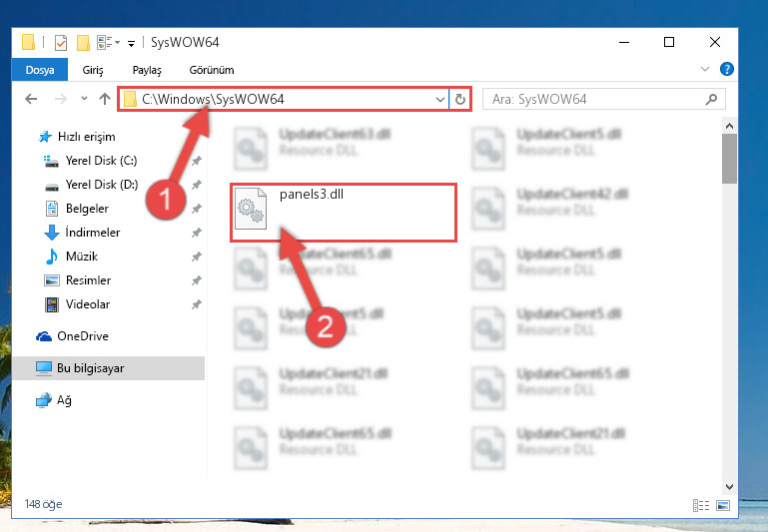Open the Dosya ribbon tab
This screenshot has width=768, height=532.
point(40,70)
